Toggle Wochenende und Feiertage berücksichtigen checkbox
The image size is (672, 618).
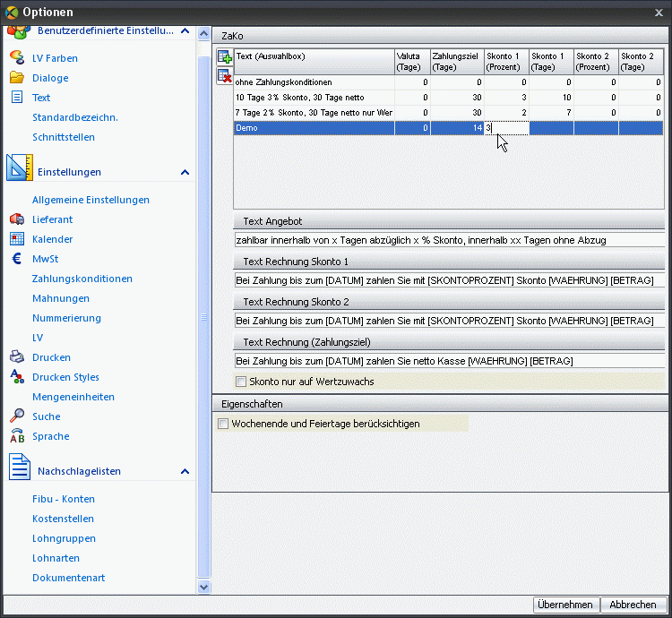coord(223,424)
